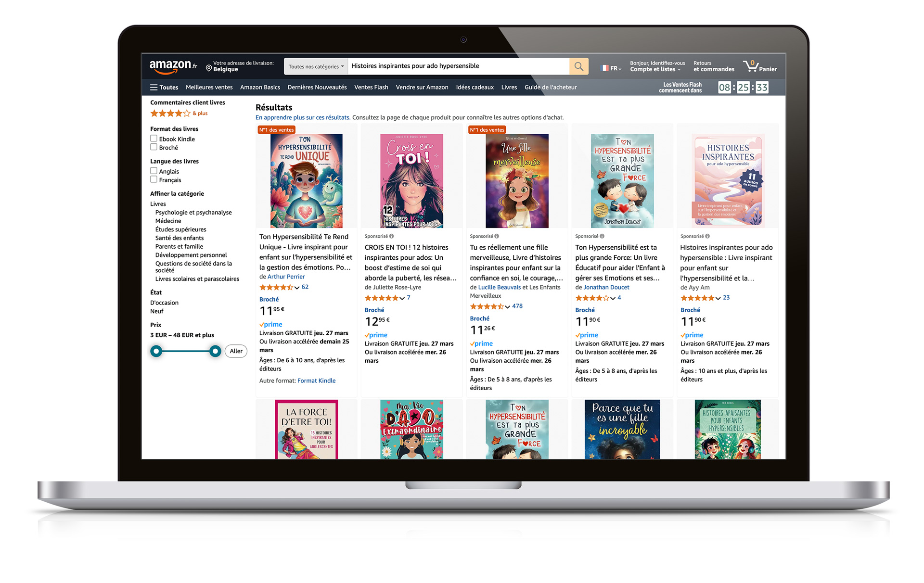Click the prime badge on Arthur Perrier's book
Viewport: 924px width, 583px height.
tap(271, 324)
